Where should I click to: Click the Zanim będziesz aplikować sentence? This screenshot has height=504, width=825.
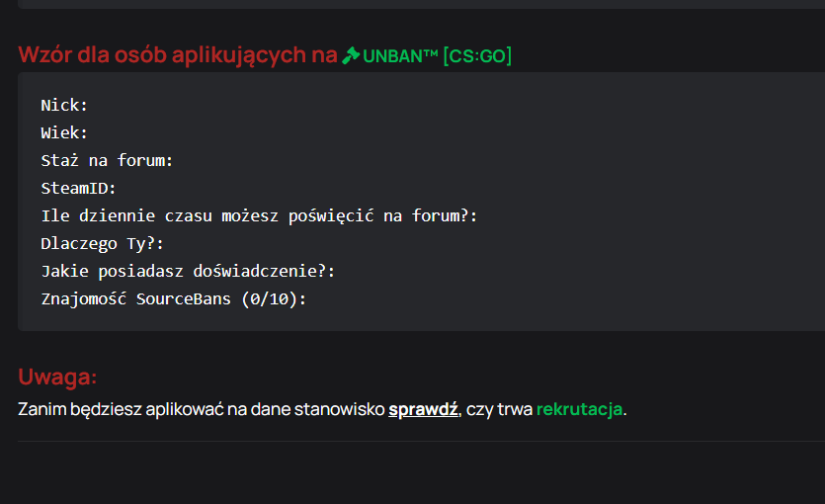click(x=322, y=409)
